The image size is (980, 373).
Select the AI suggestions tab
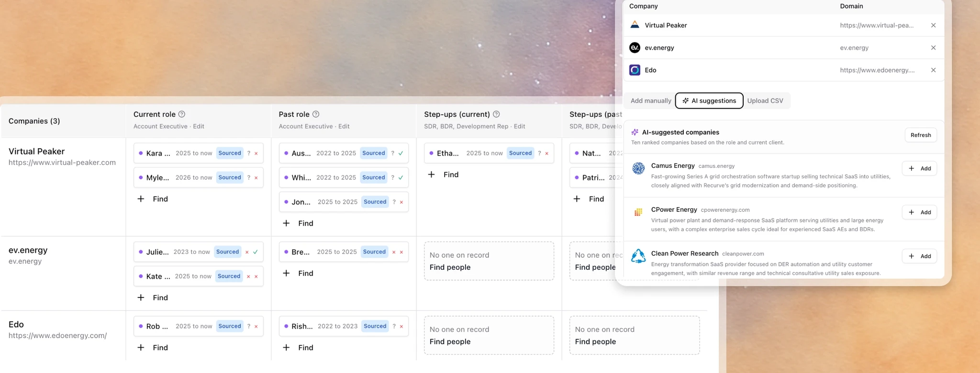(x=709, y=101)
